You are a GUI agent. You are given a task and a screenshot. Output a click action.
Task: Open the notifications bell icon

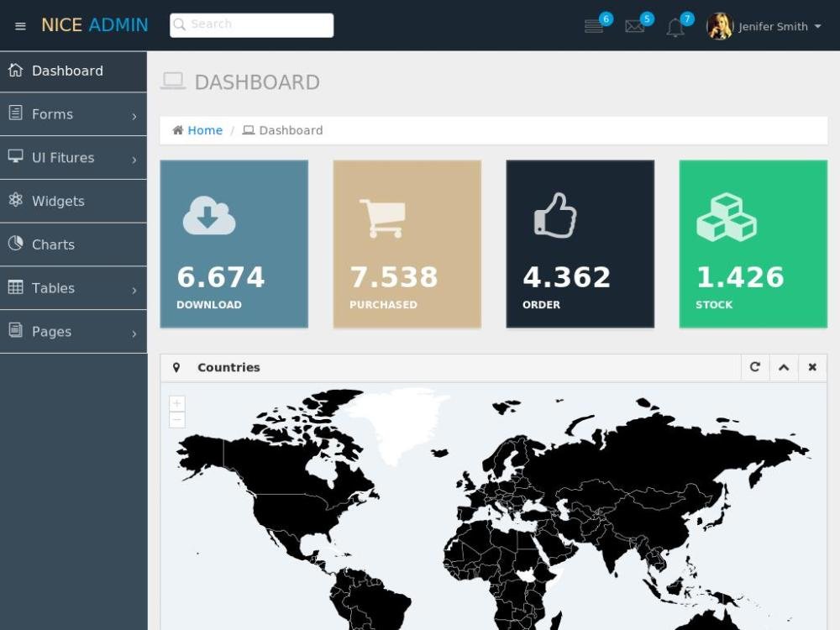675,28
